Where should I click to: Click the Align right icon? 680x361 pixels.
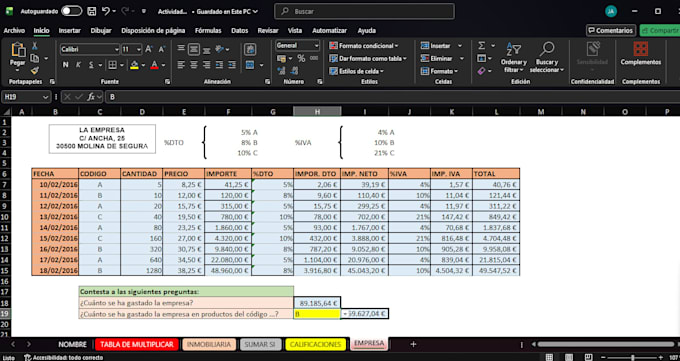click(x=207, y=65)
